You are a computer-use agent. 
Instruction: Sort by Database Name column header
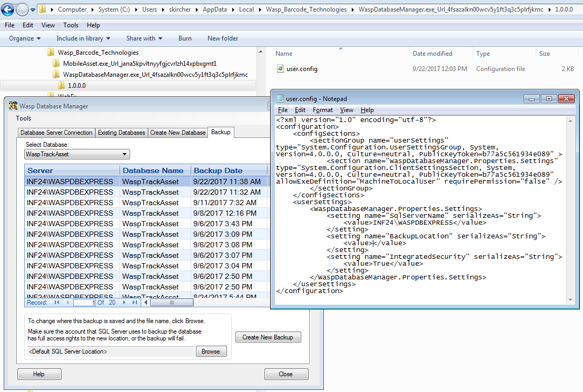click(x=155, y=170)
